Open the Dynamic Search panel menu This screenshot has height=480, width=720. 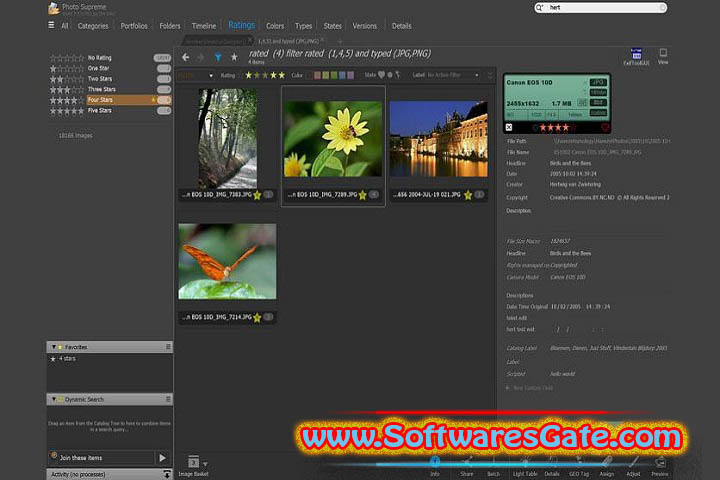[x=168, y=399]
